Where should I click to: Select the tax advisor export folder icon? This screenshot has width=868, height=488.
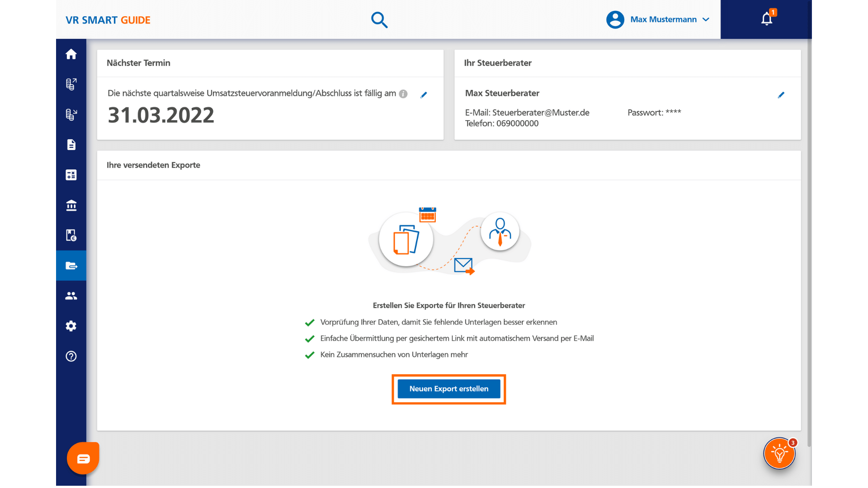[x=71, y=266]
